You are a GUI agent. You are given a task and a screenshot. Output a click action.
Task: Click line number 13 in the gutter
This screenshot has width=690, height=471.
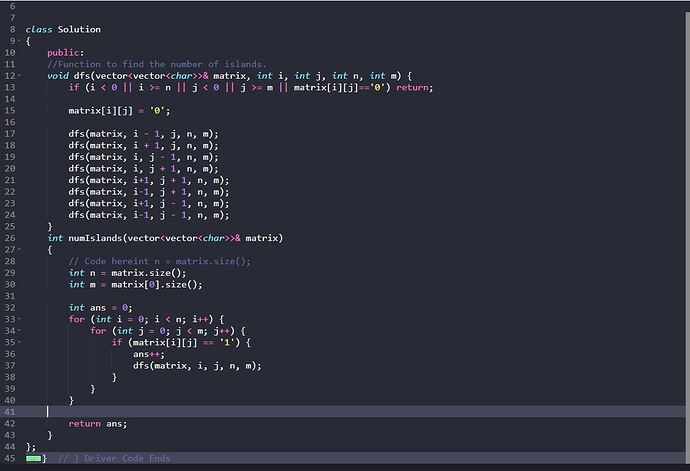click(10, 87)
